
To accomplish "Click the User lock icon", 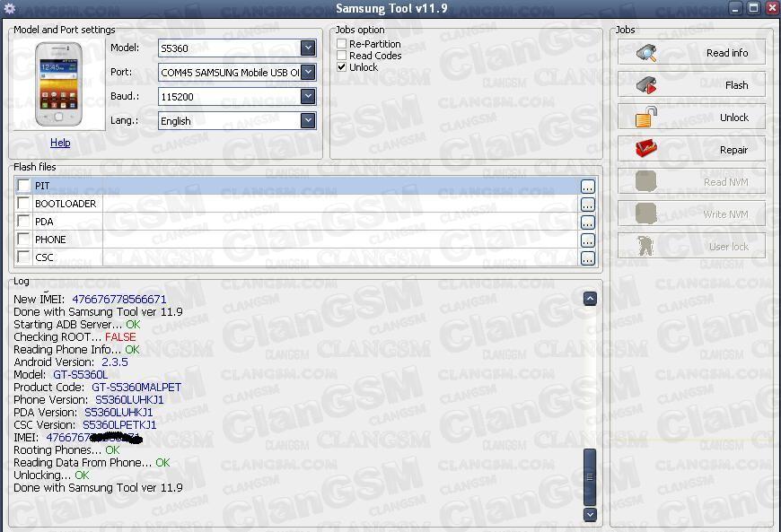I will tap(645, 246).
